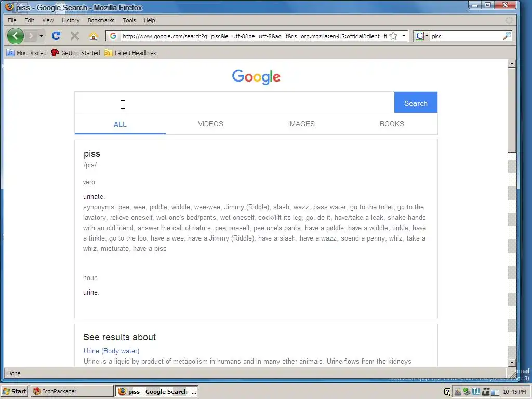Click the pronunciation text '/pis/'
Screen dimensions: 532x399
pos(90,165)
